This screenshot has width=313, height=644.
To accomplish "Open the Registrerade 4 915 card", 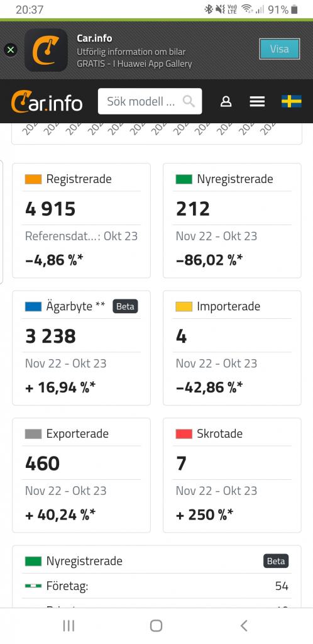I will tap(81, 221).
